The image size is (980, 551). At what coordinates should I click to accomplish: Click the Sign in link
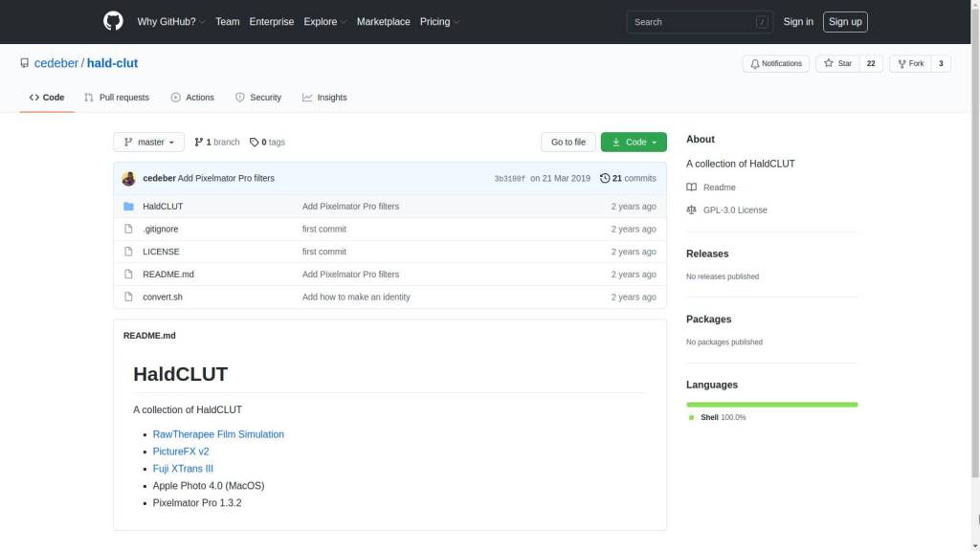[798, 21]
